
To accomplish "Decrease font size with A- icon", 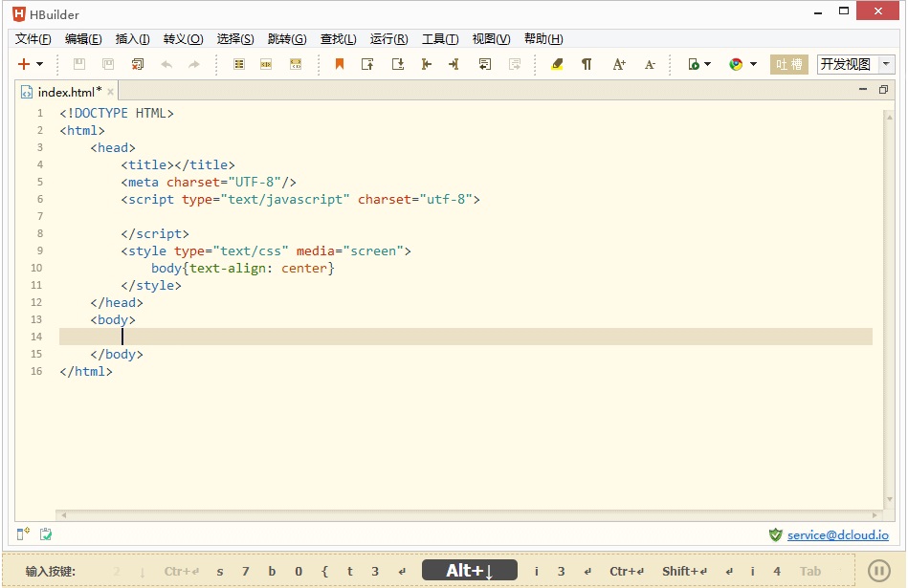I will pos(650,64).
